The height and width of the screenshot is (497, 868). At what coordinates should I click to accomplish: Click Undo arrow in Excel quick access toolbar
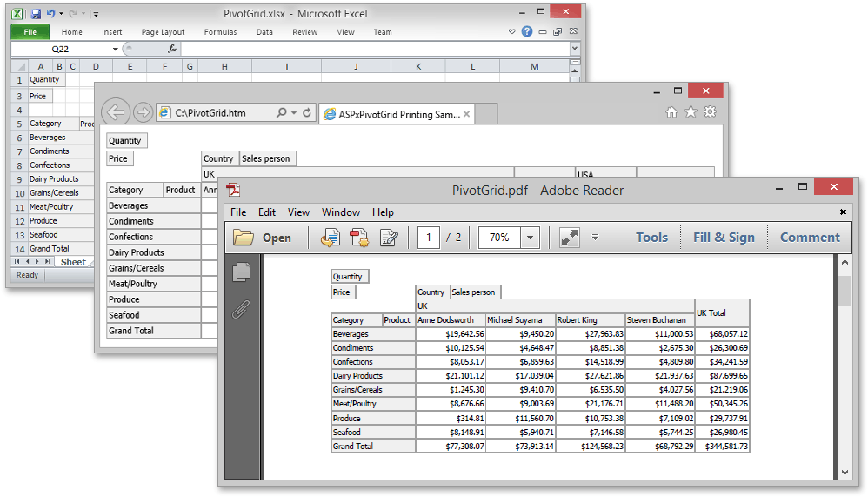coord(50,13)
